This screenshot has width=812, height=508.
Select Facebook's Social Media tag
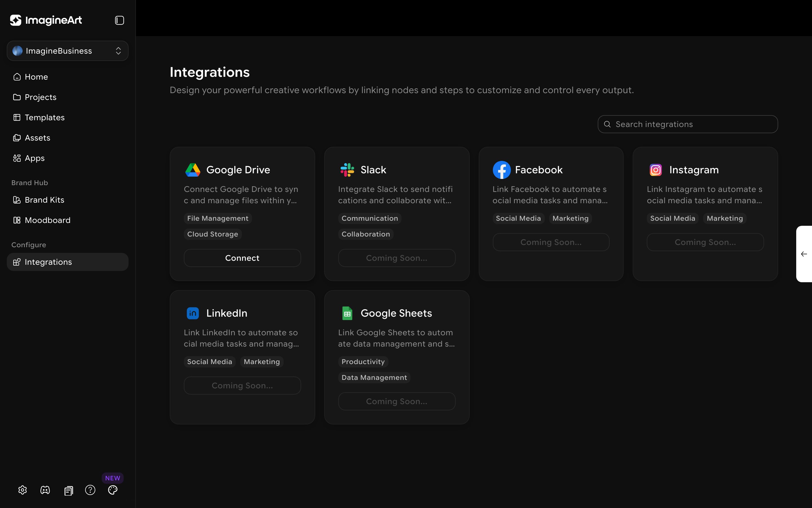click(518, 218)
